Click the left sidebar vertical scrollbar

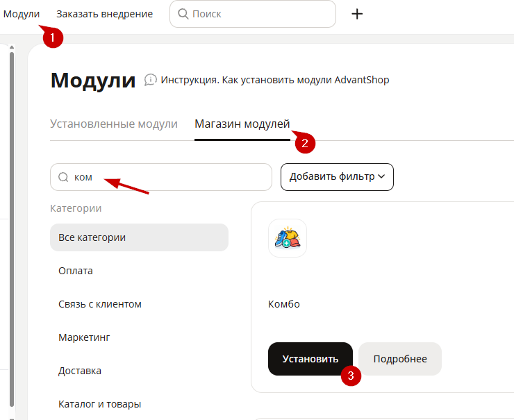pyautogui.click(x=12, y=229)
